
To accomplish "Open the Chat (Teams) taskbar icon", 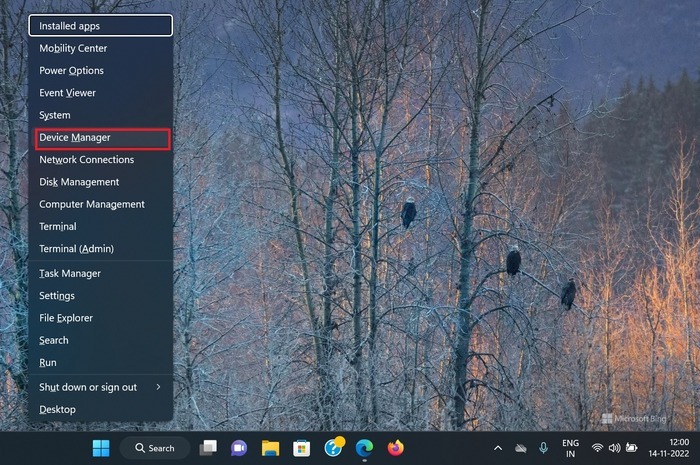I will pos(239,448).
